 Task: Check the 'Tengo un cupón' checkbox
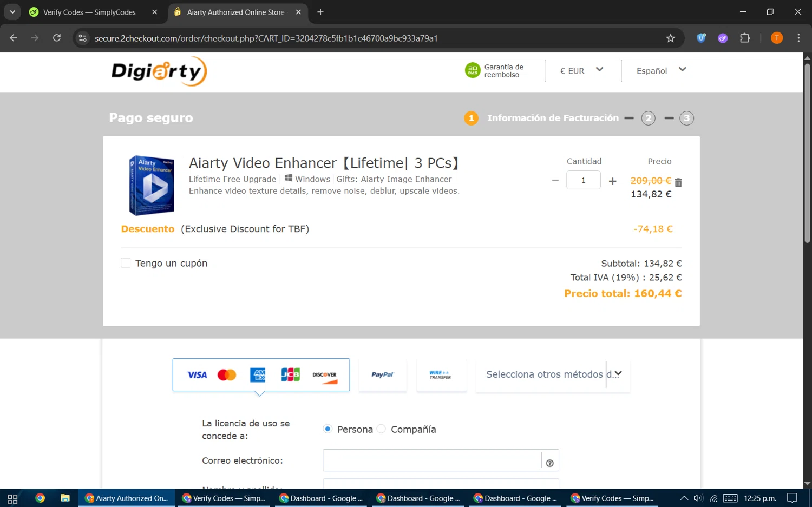(126, 263)
